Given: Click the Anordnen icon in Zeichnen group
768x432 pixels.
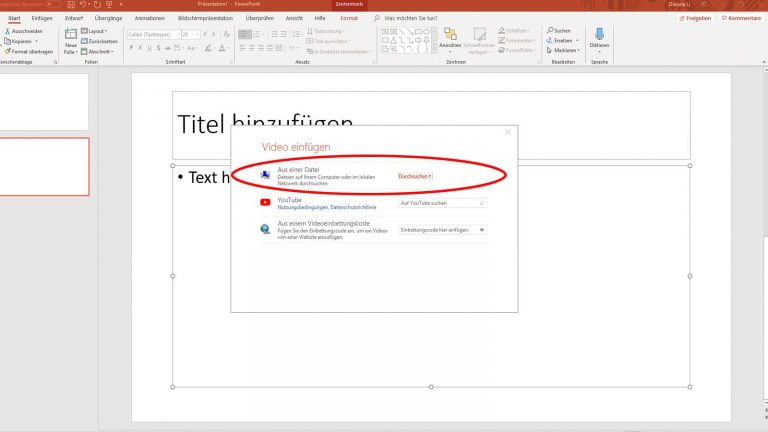Looking at the screenshot, I should coord(450,35).
